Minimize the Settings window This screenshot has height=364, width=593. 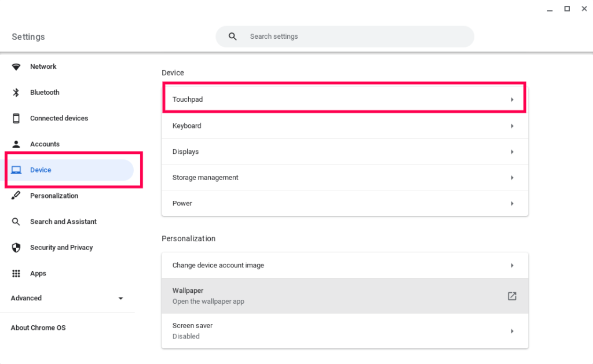(x=550, y=9)
